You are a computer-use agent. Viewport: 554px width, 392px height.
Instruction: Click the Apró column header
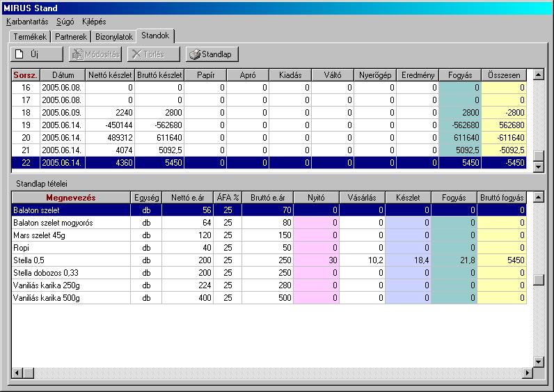248,75
